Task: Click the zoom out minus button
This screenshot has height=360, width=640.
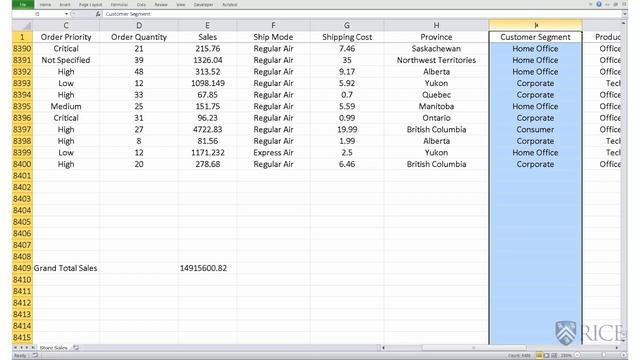Action: click(577, 356)
